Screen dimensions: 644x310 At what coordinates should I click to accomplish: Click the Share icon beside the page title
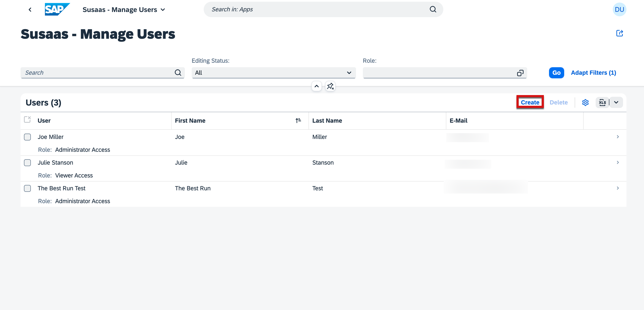[x=619, y=33]
